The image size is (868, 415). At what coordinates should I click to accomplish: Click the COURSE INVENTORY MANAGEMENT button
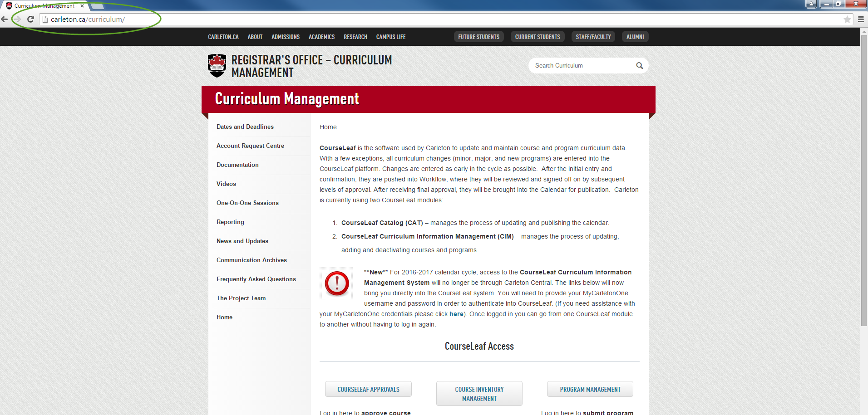[x=479, y=393]
